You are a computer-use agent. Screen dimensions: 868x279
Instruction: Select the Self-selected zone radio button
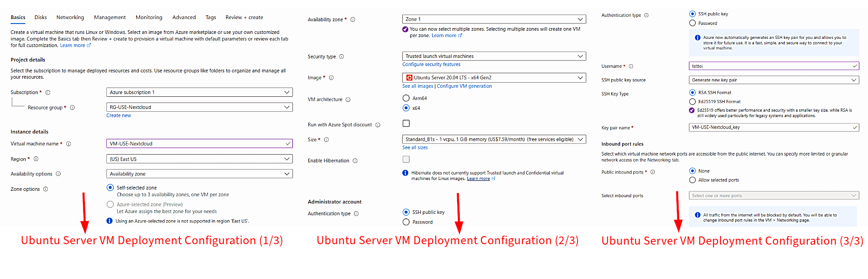coord(110,187)
